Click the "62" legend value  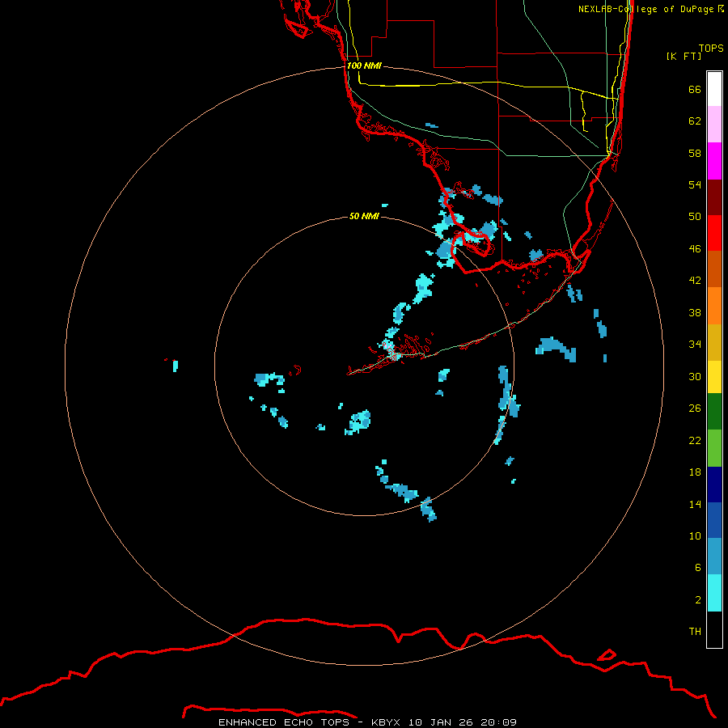(x=695, y=121)
